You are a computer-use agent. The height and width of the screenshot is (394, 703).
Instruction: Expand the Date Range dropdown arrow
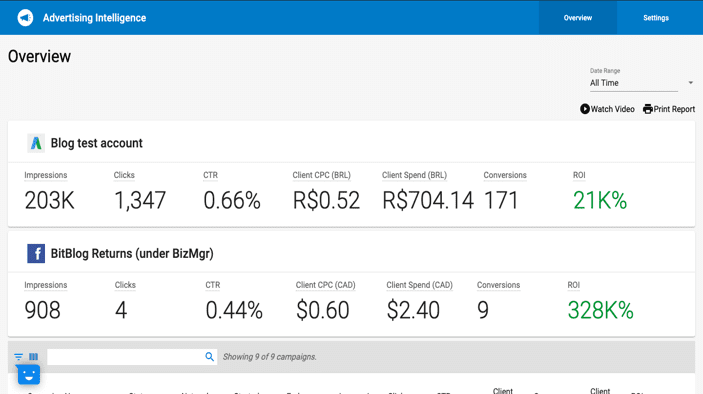tap(690, 83)
